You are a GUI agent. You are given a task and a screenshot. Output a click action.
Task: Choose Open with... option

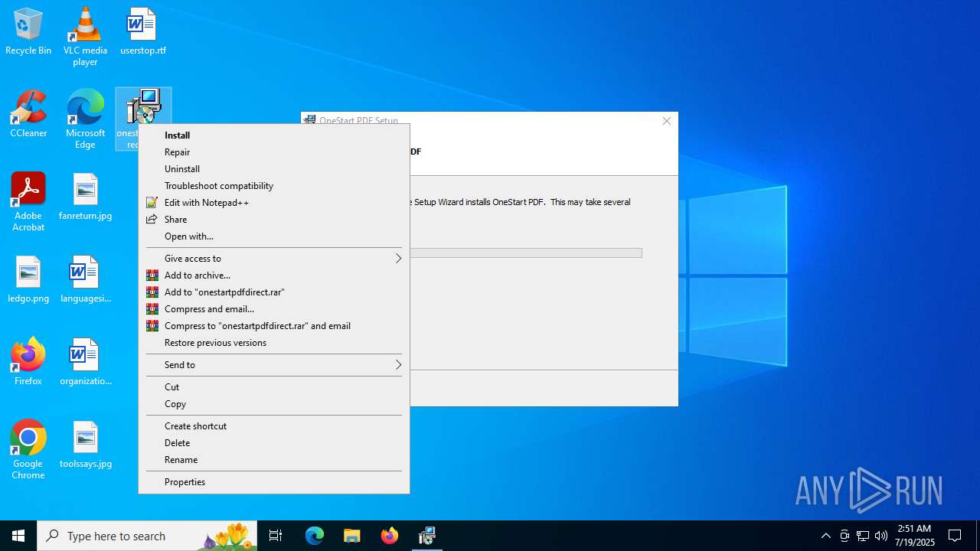point(274,236)
